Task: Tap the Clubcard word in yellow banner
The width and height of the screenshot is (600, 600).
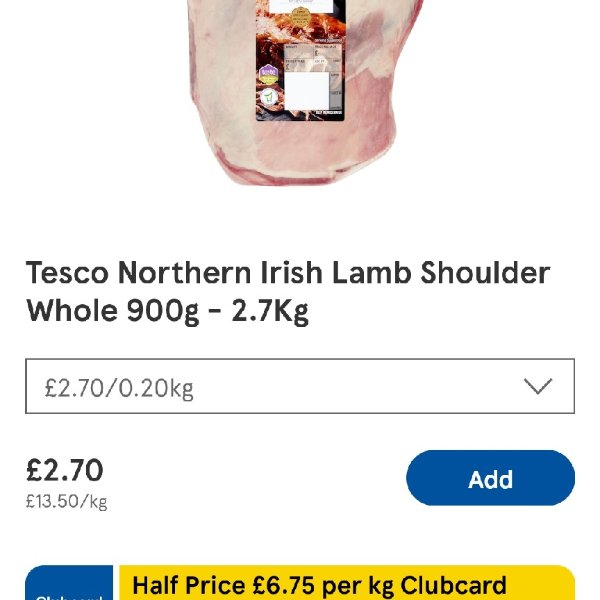Action: (x=453, y=585)
